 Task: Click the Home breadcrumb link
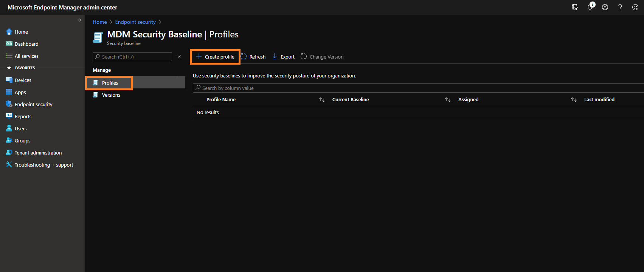point(100,22)
